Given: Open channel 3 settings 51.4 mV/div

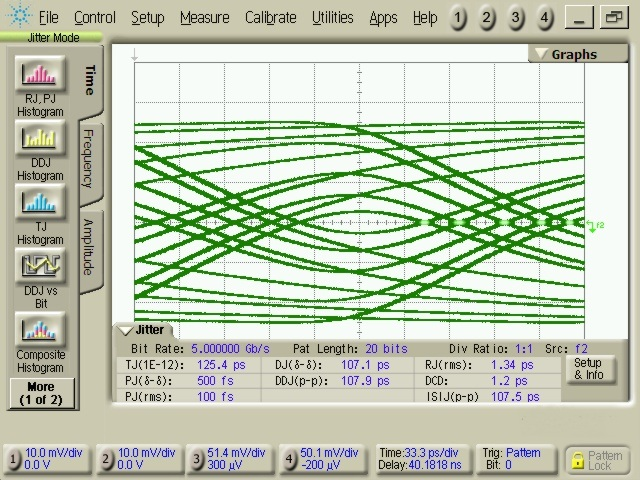Looking at the screenshot, I should 230,459.
